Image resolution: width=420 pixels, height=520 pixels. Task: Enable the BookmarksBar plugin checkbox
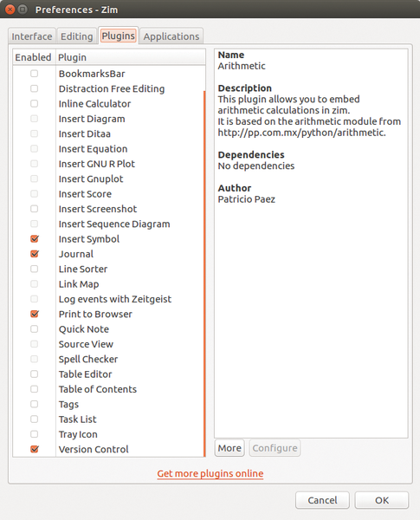coord(34,74)
